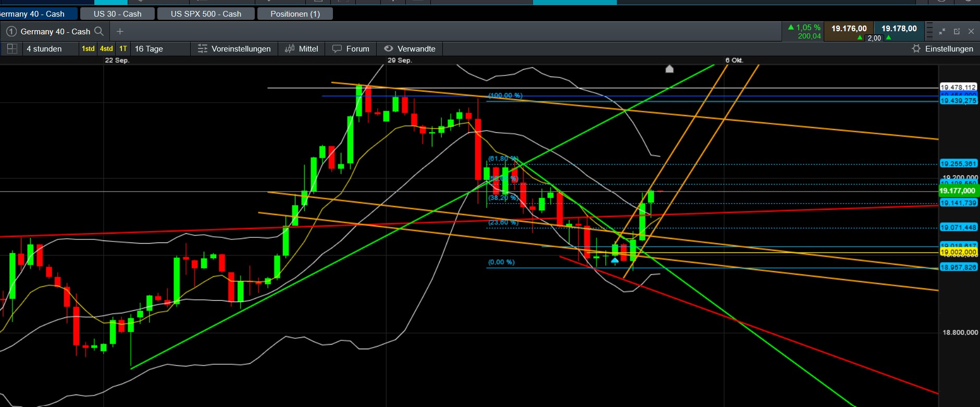Select the yellow 19.002,000 price label
The image size is (980, 407).
coord(958,252)
